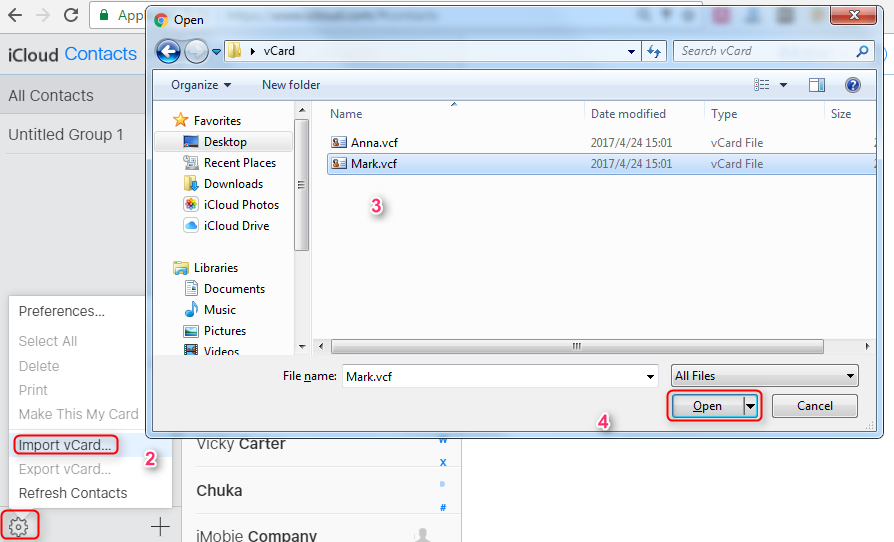Click the horizontal scrollbar in file list
The height and width of the screenshot is (542, 894).
pos(577,346)
